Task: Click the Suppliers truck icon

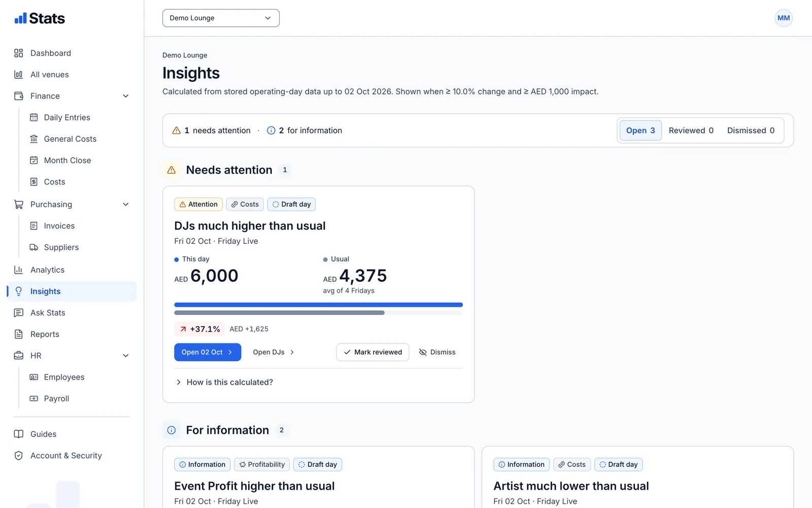Action: coord(34,247)
